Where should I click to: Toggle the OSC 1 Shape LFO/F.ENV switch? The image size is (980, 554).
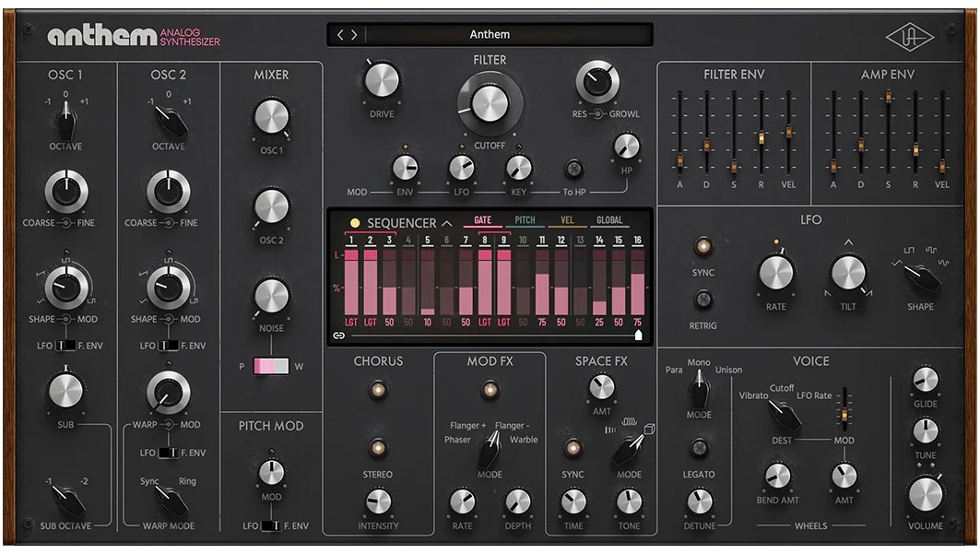65,346
